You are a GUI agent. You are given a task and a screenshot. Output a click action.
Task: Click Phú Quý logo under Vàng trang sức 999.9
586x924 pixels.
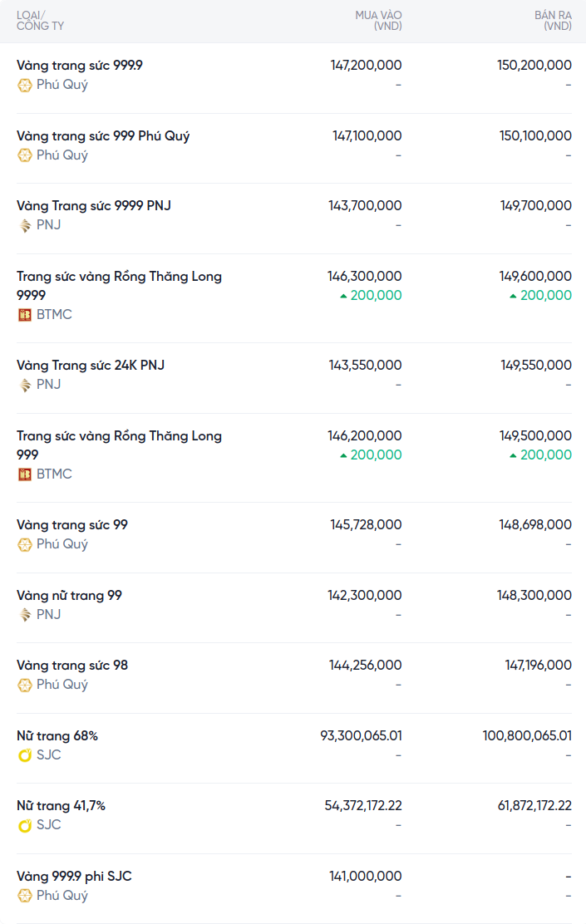click(25, 85)
